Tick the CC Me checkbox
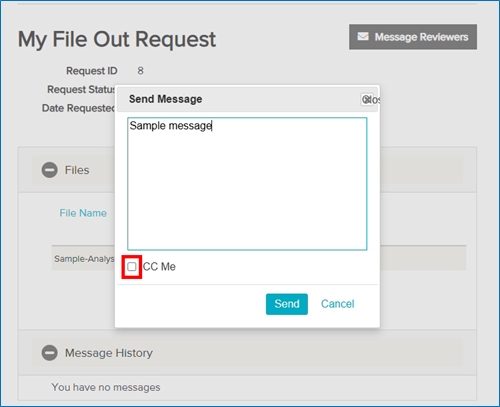 (132, 267)
